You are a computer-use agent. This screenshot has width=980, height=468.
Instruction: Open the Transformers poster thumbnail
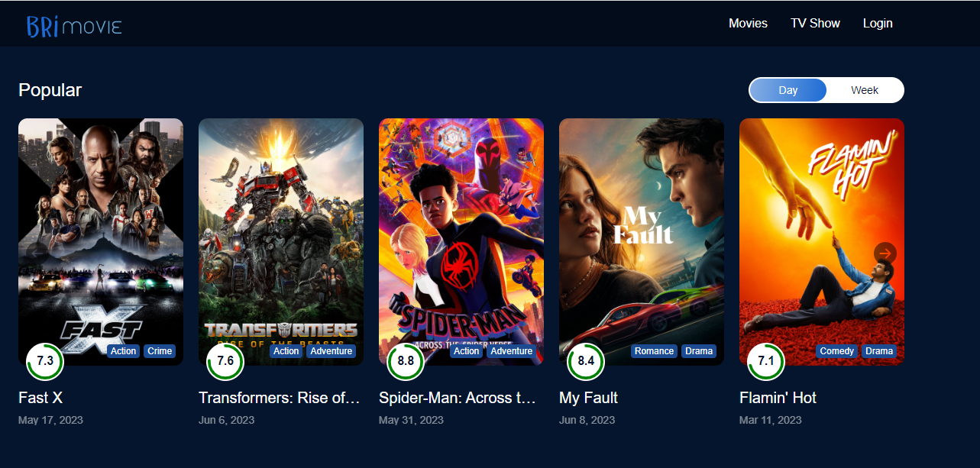pyautogui.click(x=281, y=242)
